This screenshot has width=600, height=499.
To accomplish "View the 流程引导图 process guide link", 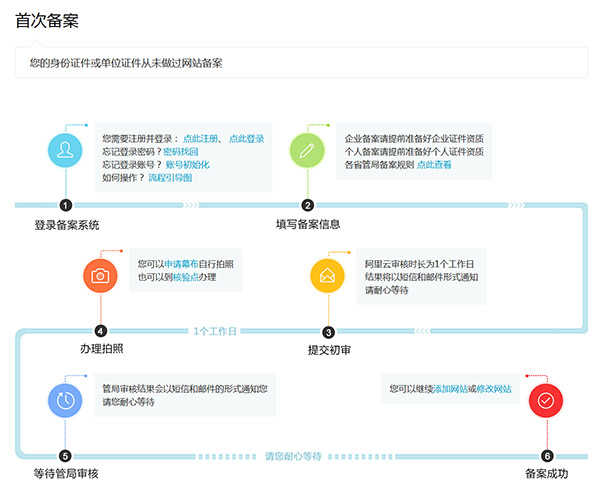I will click(169, 177).
